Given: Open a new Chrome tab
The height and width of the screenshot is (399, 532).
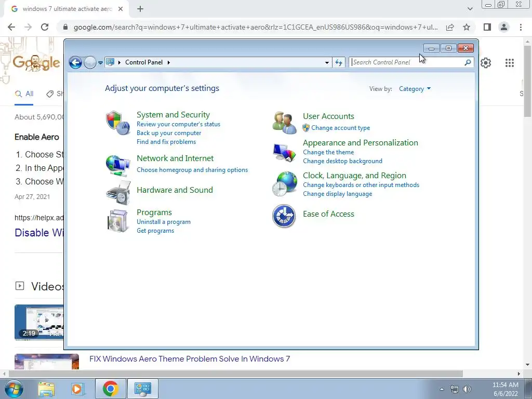Looking at the screenshot, I should (140, 9).
